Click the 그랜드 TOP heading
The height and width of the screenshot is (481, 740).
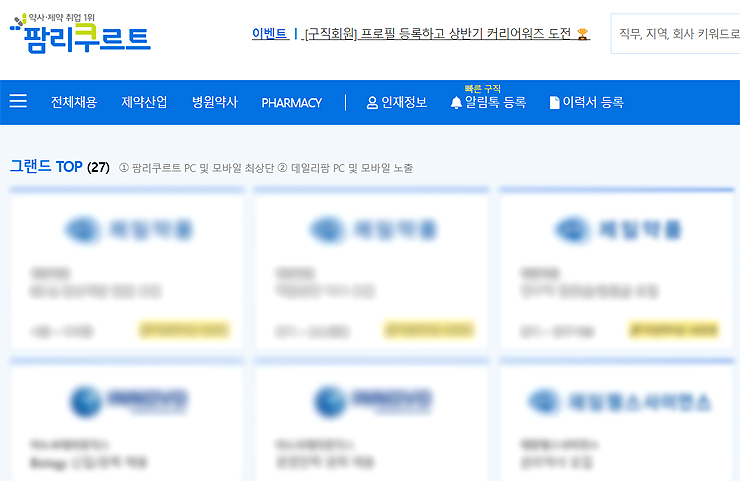coord(46,167)
